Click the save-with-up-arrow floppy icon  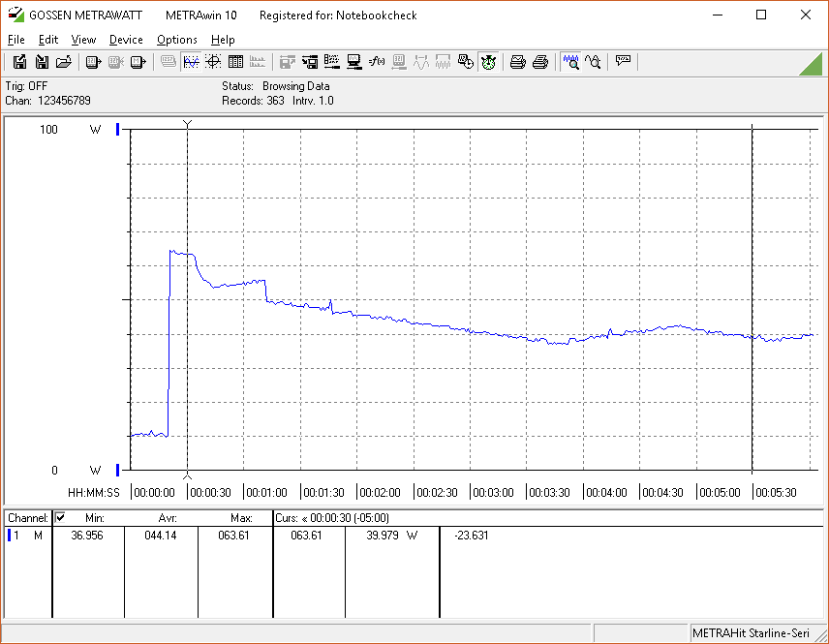tap(19, 62)
